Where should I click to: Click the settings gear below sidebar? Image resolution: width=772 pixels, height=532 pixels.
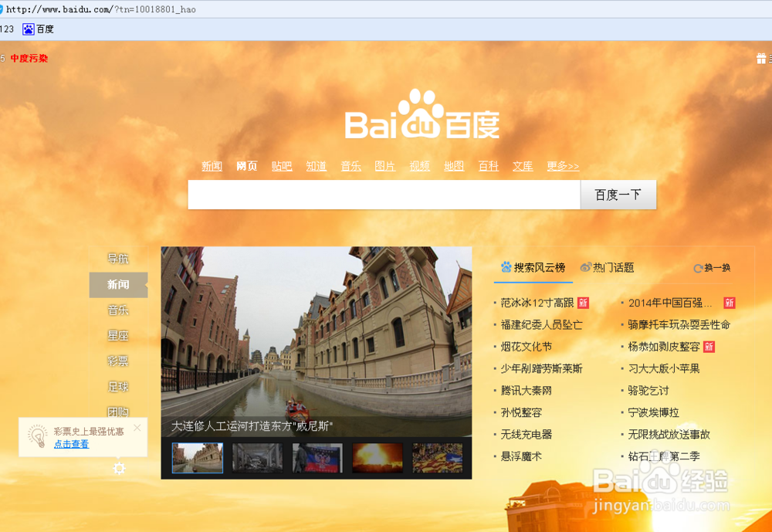pos(119,468)
